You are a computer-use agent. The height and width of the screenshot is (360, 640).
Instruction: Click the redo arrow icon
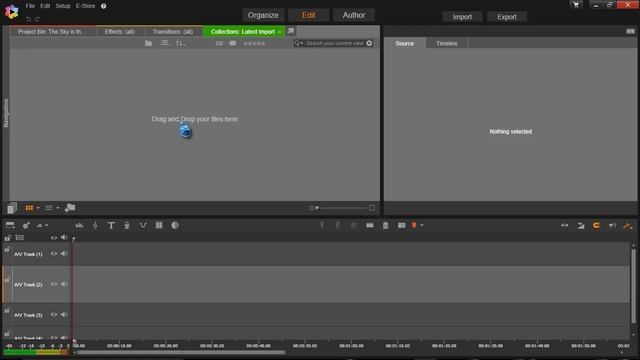[x=37, y=19]
